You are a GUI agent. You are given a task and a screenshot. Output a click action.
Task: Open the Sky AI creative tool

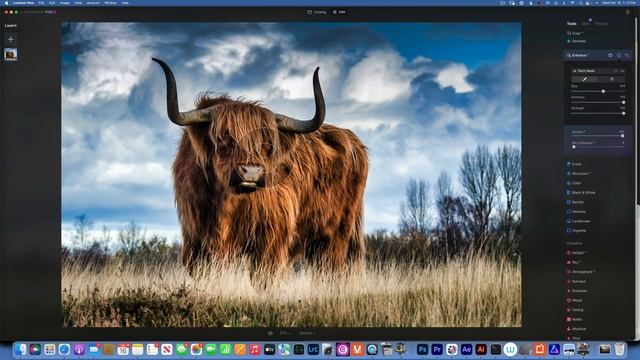574,262
